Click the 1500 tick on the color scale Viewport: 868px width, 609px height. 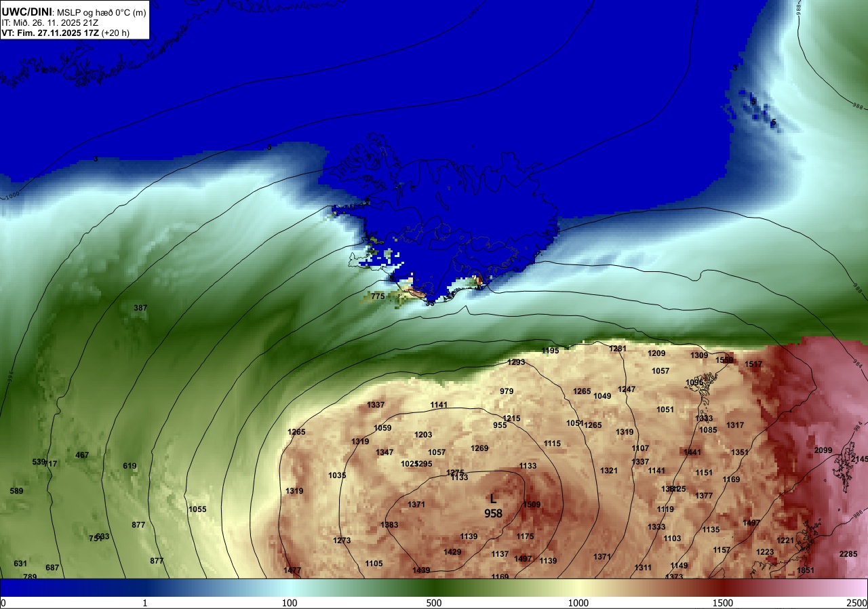[723, 603]
